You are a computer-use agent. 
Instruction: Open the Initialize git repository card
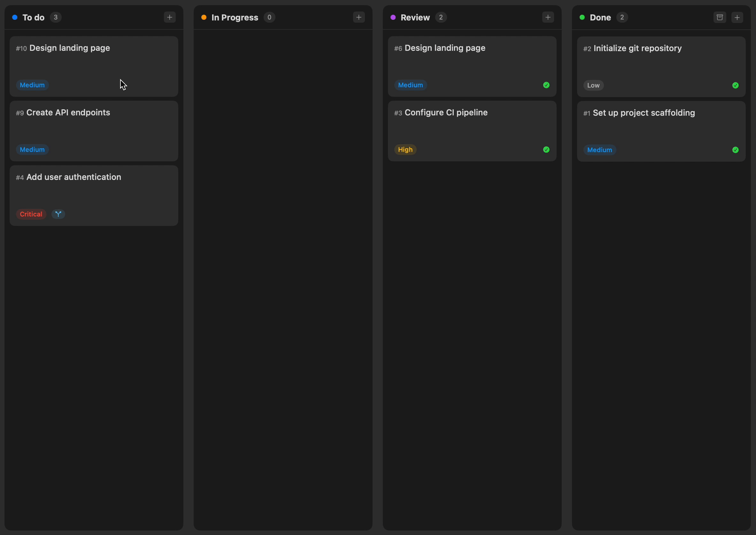pyautogui.click(x=661, y=66)
